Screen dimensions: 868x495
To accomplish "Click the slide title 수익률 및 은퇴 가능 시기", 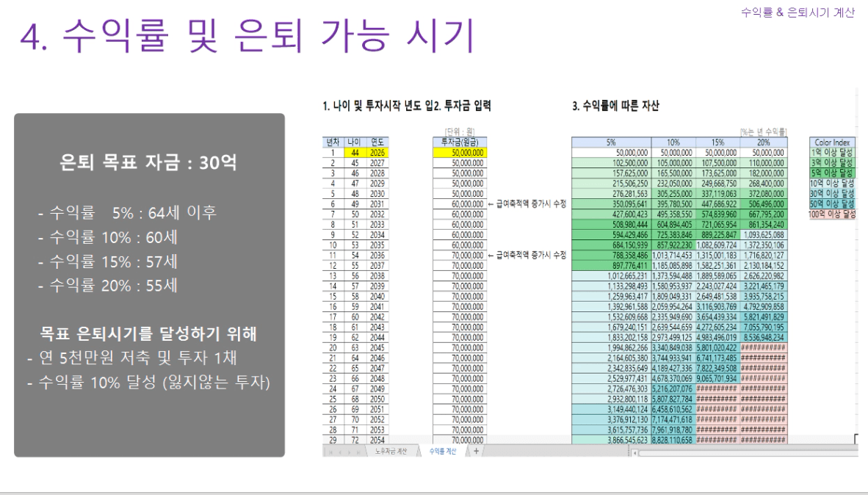I will coord(269,35).
